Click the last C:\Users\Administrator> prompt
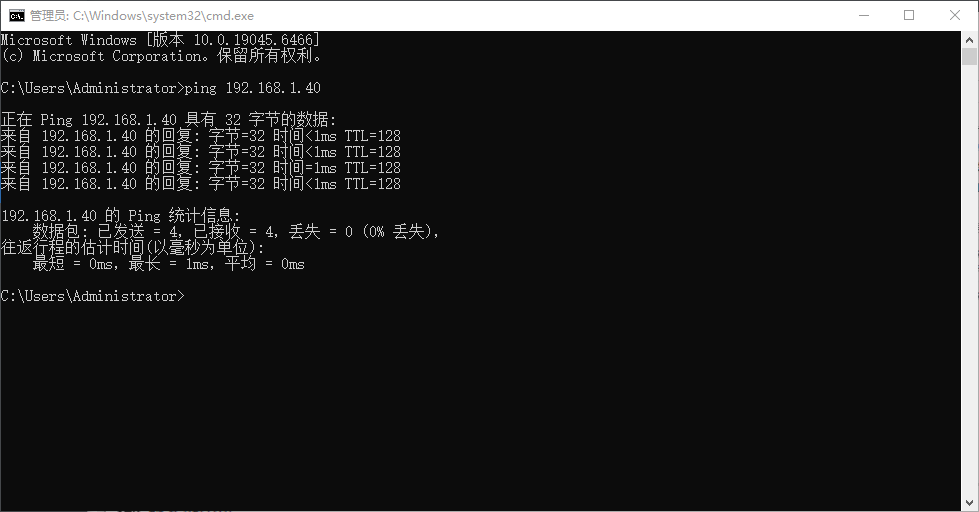979x512 pixels. [92, 296]
